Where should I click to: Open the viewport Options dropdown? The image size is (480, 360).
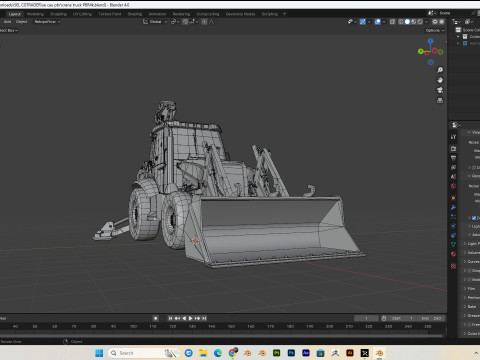tap(435, 30)
